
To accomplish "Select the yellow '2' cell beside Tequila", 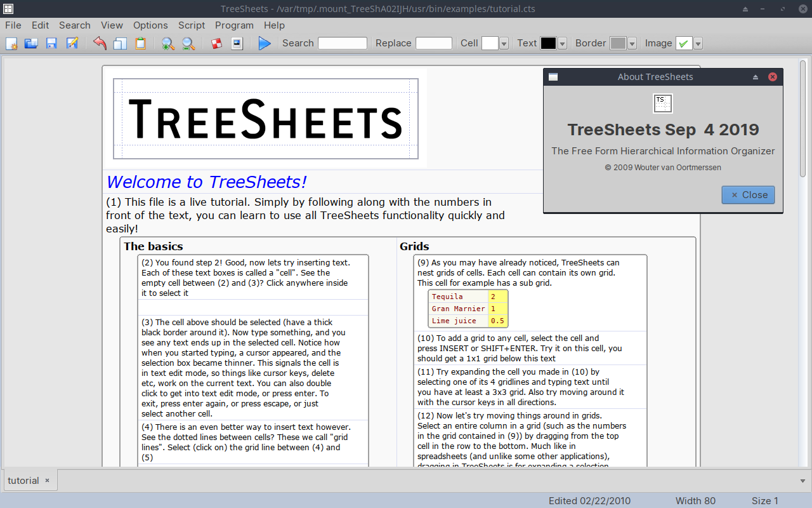I will pos(498,297).
